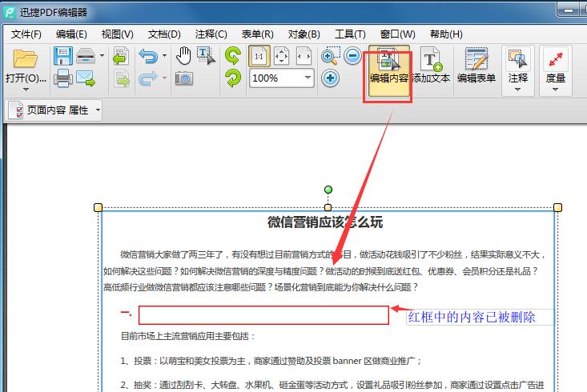Fit page width in view
Image resolution: width=587 pixels, height=392 pixels.
click(304, 57)
